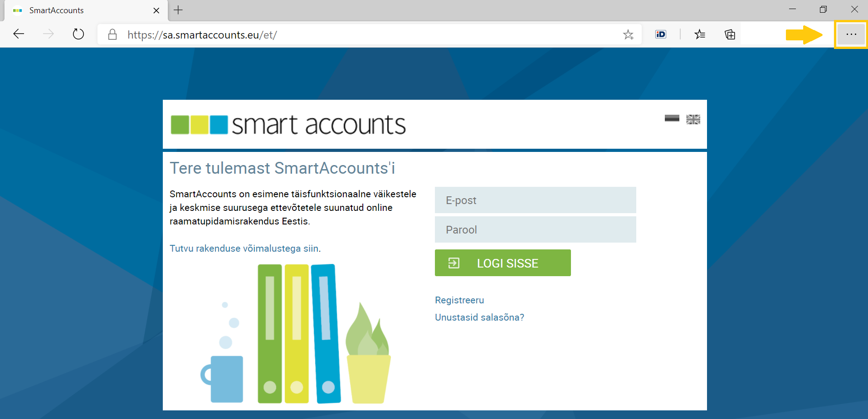Open the Registreeru link
This screenshot has width=868, height=419.
(x=459, y=300)
